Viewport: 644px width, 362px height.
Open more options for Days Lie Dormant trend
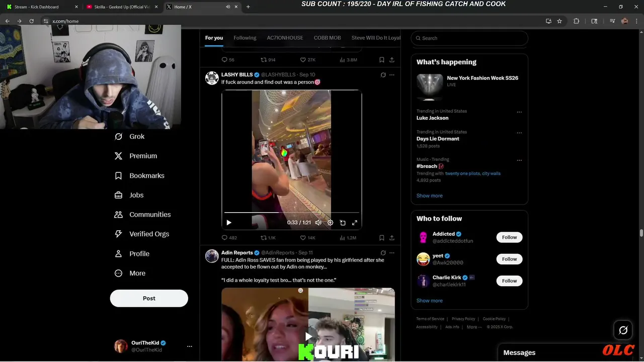[519, 133]
